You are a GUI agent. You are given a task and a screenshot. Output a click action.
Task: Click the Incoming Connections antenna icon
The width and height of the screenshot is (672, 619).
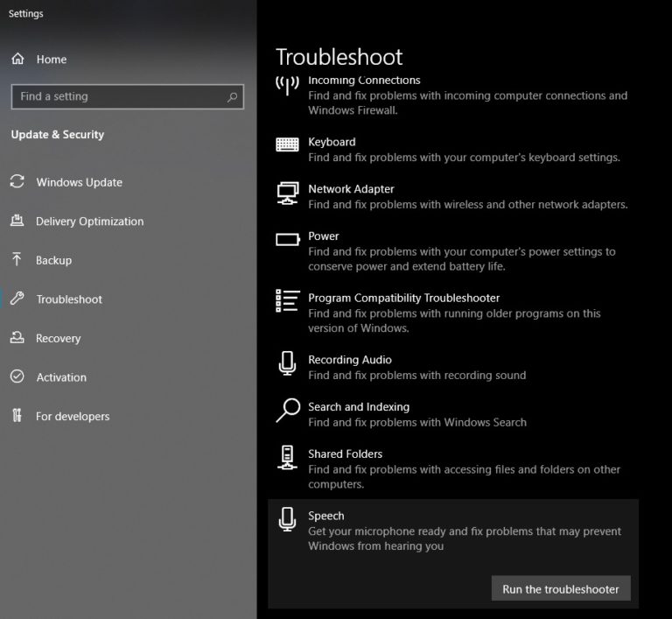pyautogui.click(x=287, y=86)
